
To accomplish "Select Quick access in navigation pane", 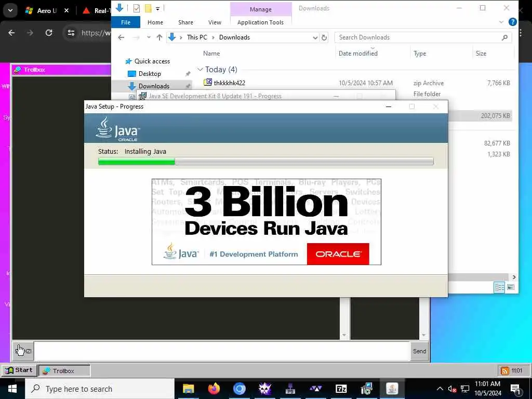I will [x=152, y=61].
